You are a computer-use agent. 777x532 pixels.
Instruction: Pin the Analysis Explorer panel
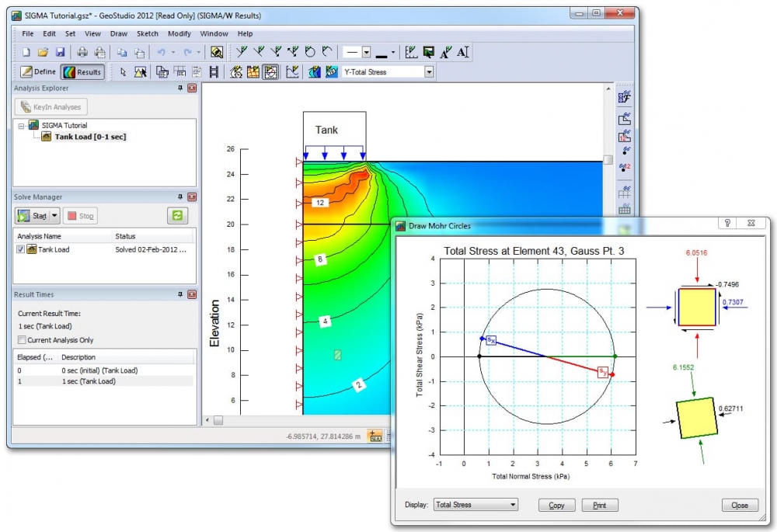[180, 88]
